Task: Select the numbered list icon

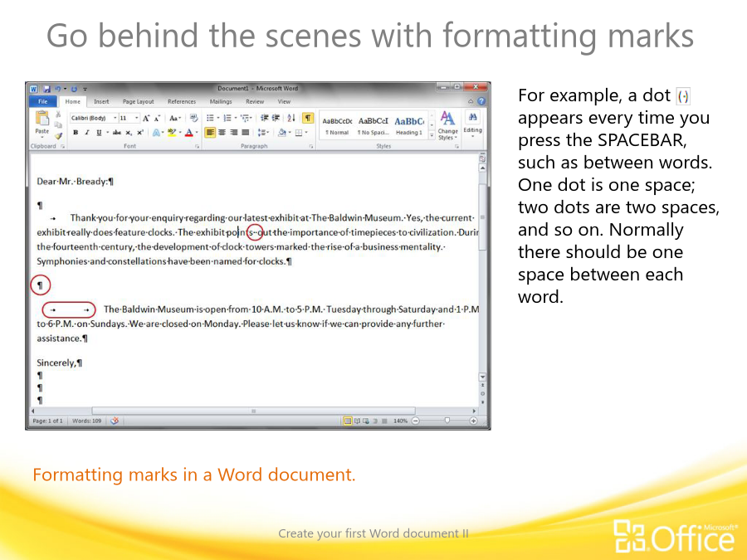Action: tap(229, 118)
